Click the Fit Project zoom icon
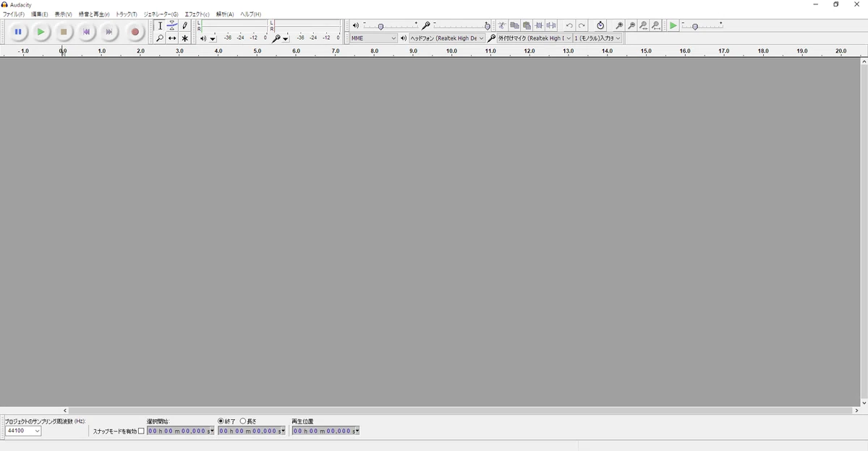Viewport: 868px width, 451px height. point(656,26)
